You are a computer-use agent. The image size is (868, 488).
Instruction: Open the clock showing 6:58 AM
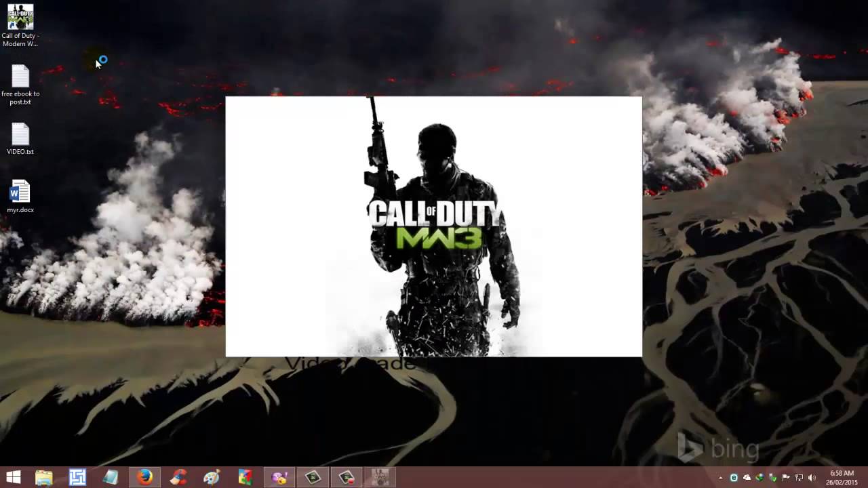tap(842, 478)
